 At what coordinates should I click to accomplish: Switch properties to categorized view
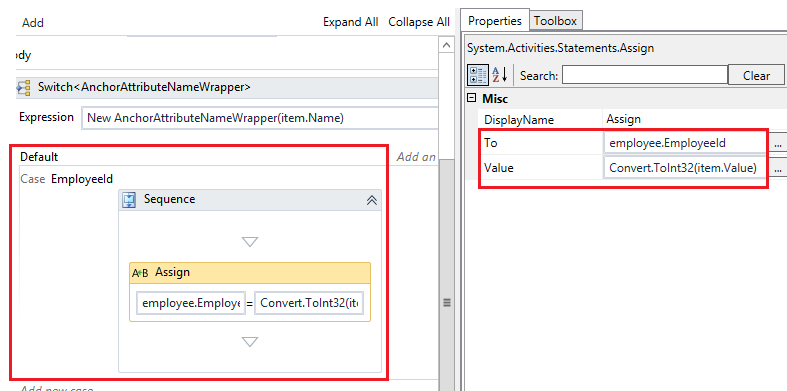(x=477, y=75)
